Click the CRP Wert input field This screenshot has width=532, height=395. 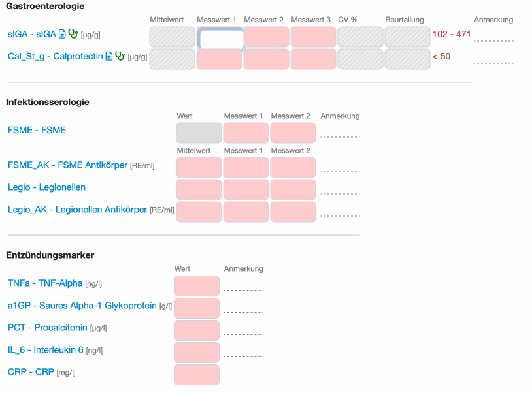click(196, 375)
